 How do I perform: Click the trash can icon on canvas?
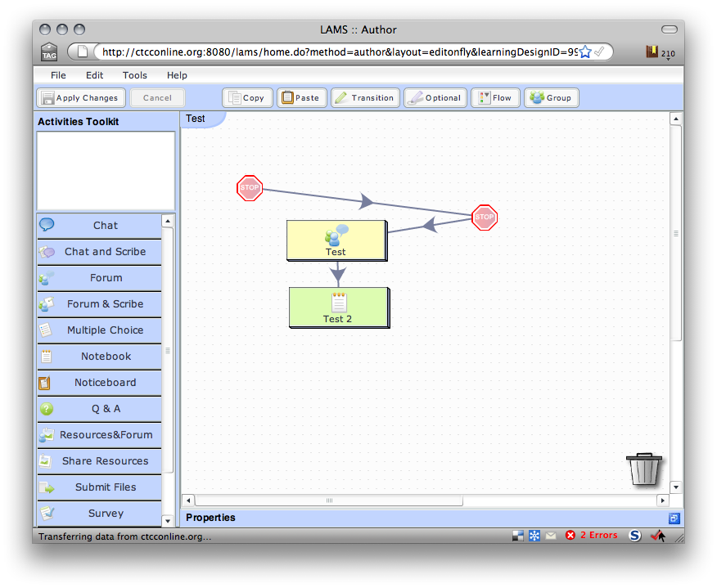click(x=643, y=469)
